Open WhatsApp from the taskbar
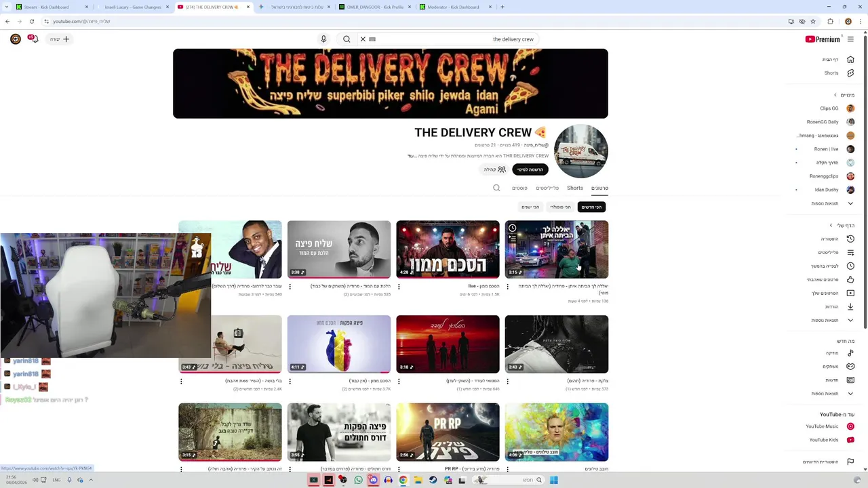868x488 pixels. point(358,480)
